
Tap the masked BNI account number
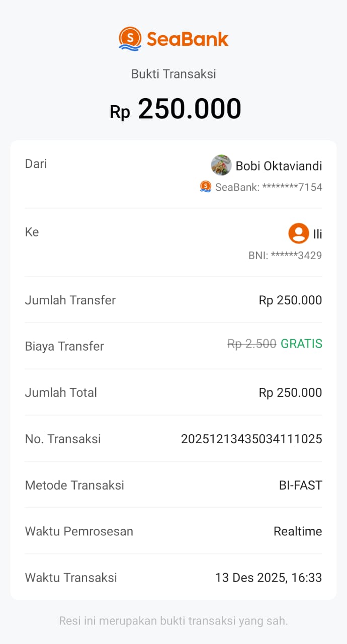(x=285, y=256)
